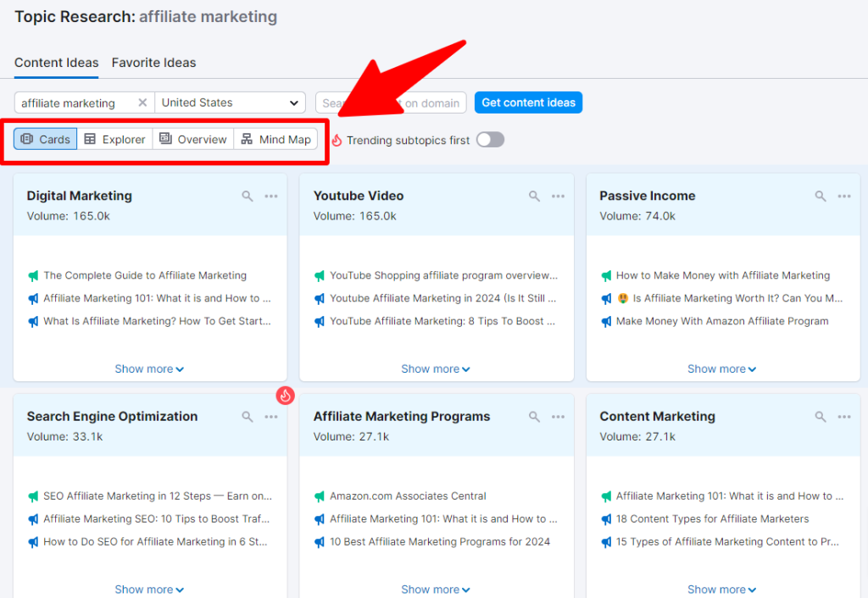Open the more options menu on Digital Marketing card
Image resolution: width=868 pixels, height=598 pixels.
[x=271, y=197]
